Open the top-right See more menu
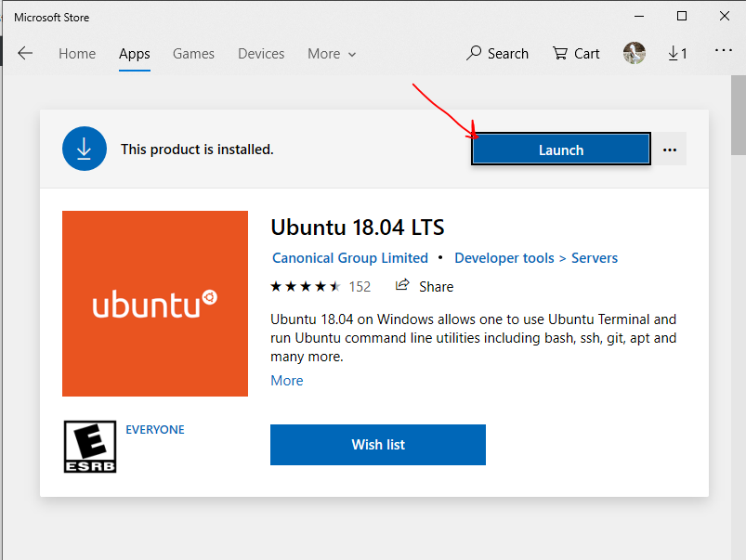Screen dimensions: 746x560 click(723, 50)
